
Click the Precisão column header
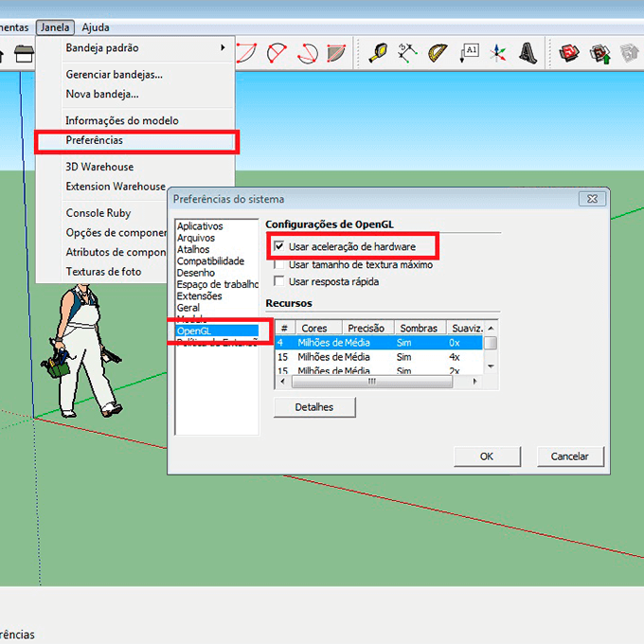pos(368,328)
